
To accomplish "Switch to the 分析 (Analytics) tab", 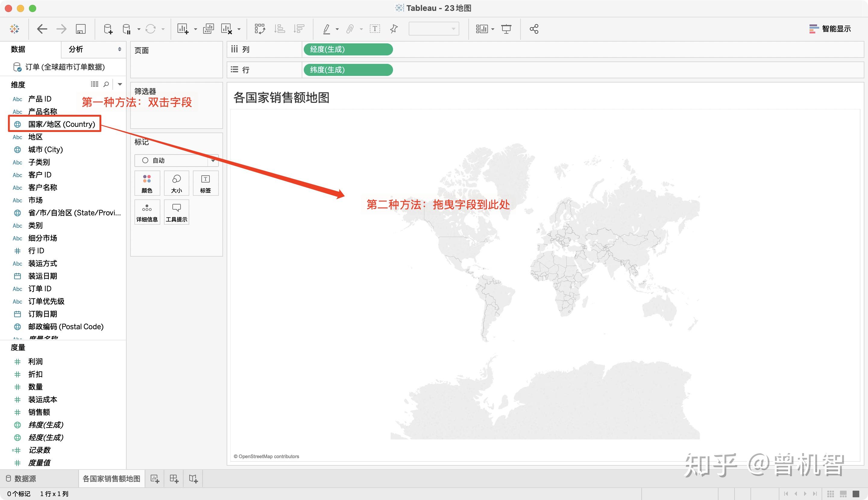I will [76, 49].
